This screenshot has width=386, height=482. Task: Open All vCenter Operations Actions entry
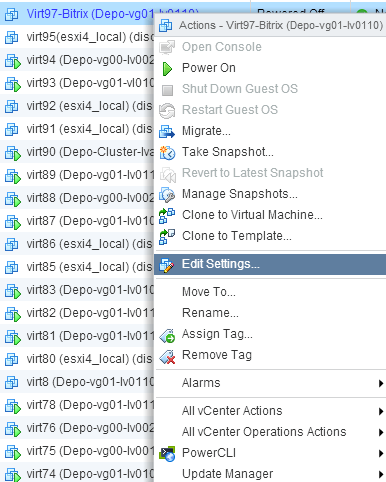[271, 432]
